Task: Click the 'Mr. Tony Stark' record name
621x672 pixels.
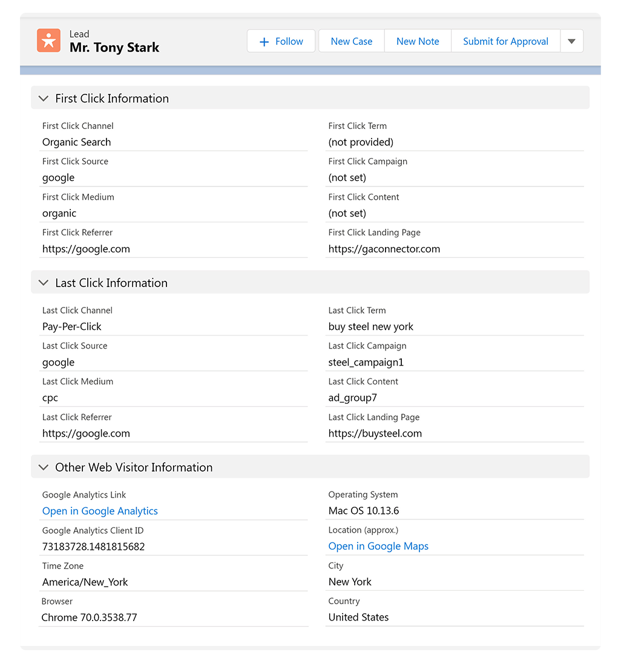Action: coord(114,48)
